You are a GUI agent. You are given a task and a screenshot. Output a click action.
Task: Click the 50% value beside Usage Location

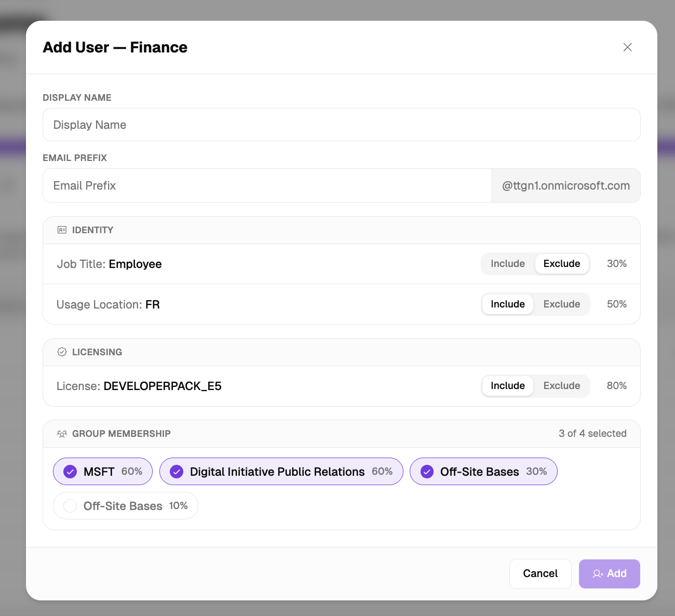tap(617, 304)
